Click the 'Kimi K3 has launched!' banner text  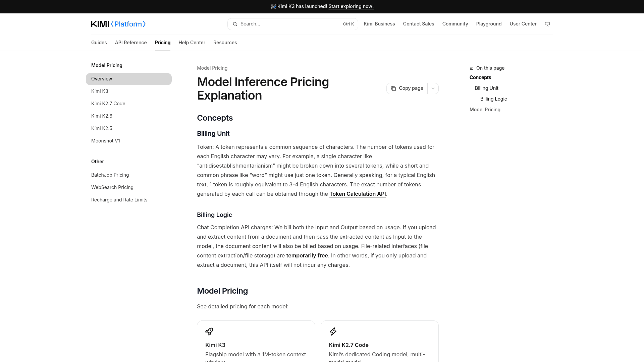click(302, 6)
